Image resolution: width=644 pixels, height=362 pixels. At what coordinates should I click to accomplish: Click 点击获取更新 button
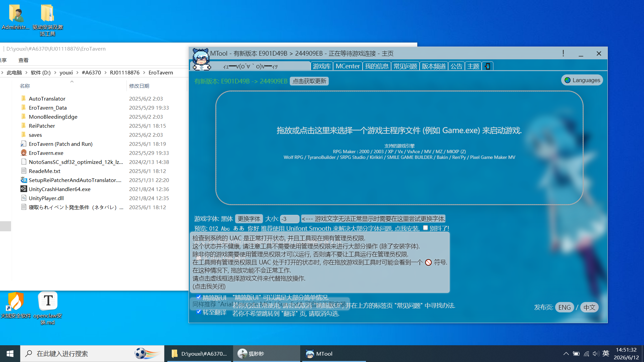pos(309,81)
